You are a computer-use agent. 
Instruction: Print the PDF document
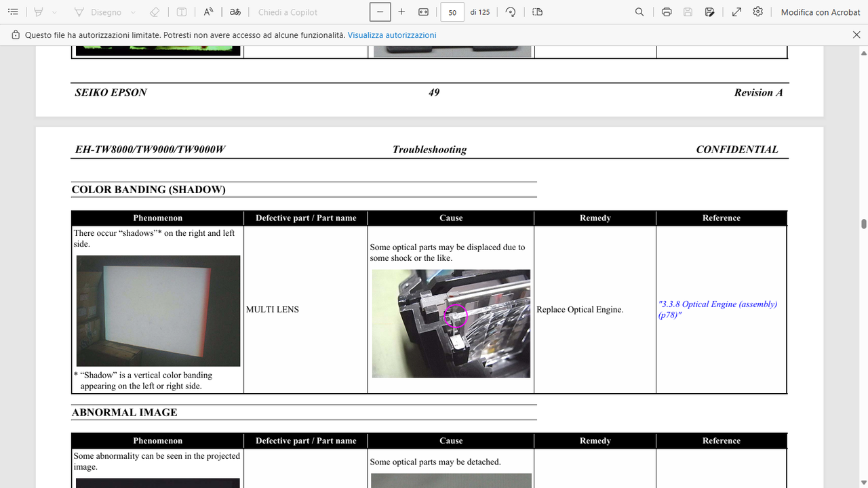(667, 12)
